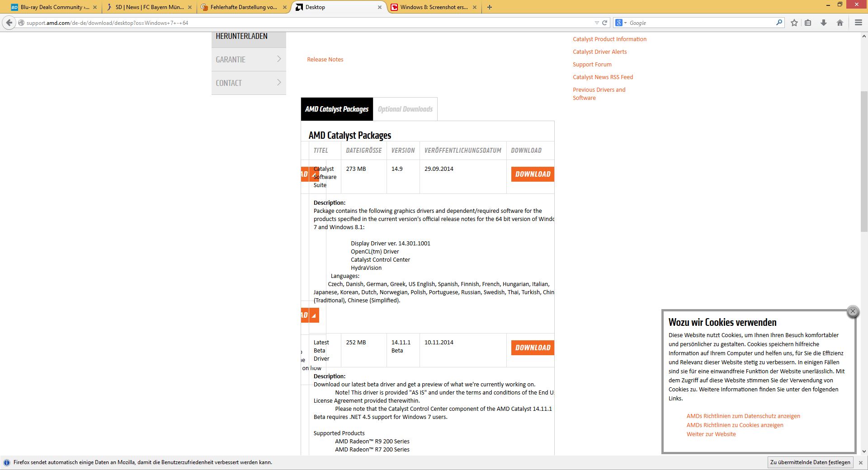
Task: Close the cookie notice with X
Action: coord(853,311)
